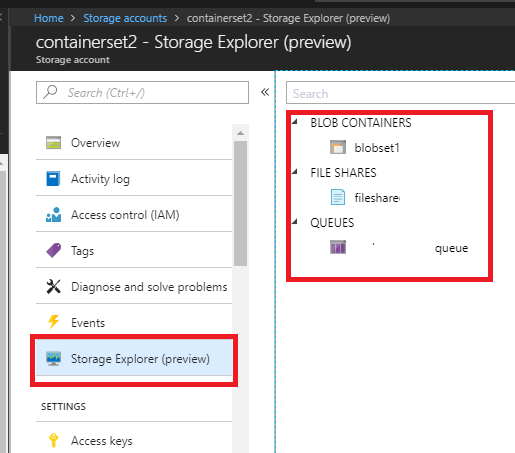The image size is (515, 453).
Task: Click the Events lightning bolt icon
Action: pyautogui.click(x=53, y=322)
